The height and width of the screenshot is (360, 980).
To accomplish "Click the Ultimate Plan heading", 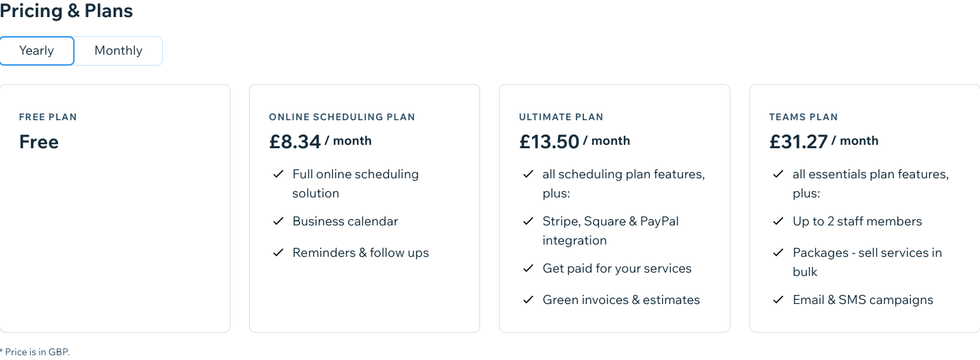I will (x=561, y=117).
